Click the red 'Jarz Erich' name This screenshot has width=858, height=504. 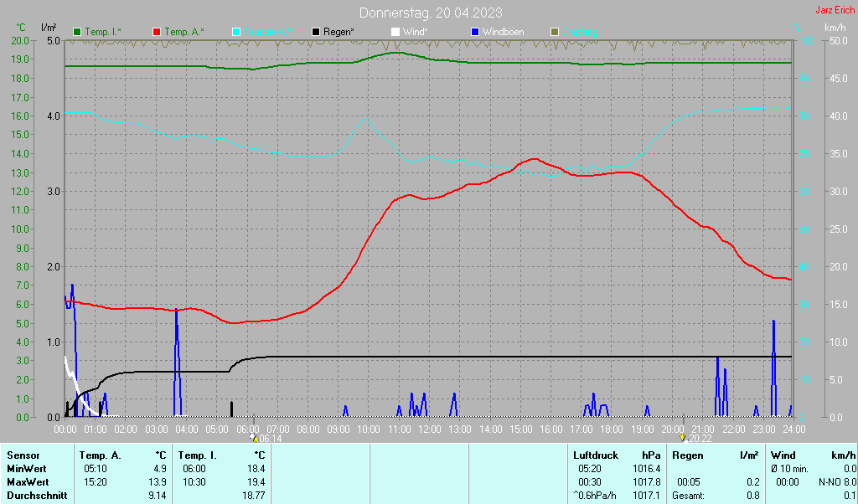(x=835, y=10)
